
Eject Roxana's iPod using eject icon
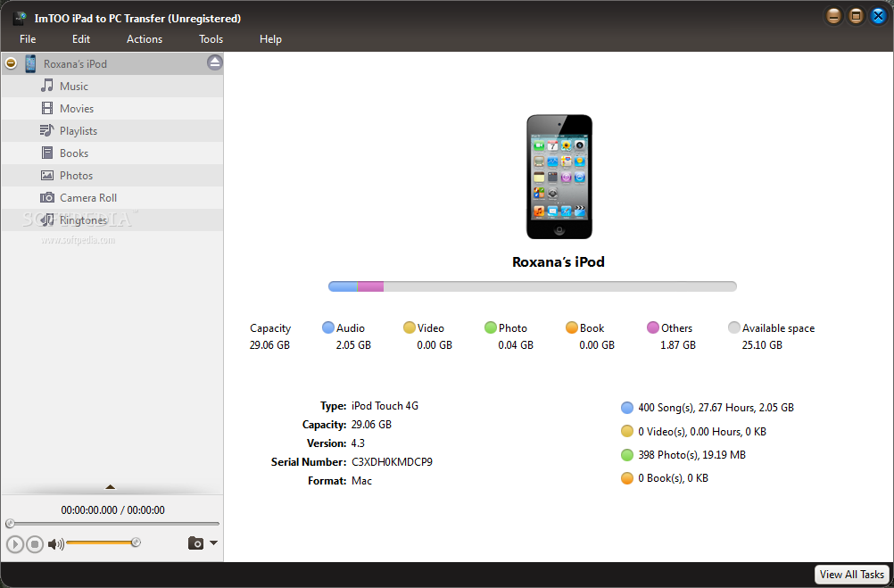coord(214,62)
